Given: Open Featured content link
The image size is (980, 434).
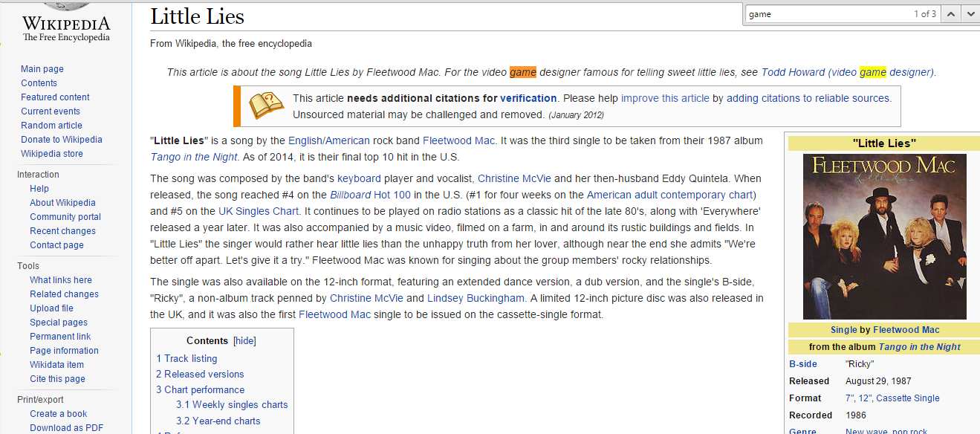Looking at the screenshot, I should (55, 97).
